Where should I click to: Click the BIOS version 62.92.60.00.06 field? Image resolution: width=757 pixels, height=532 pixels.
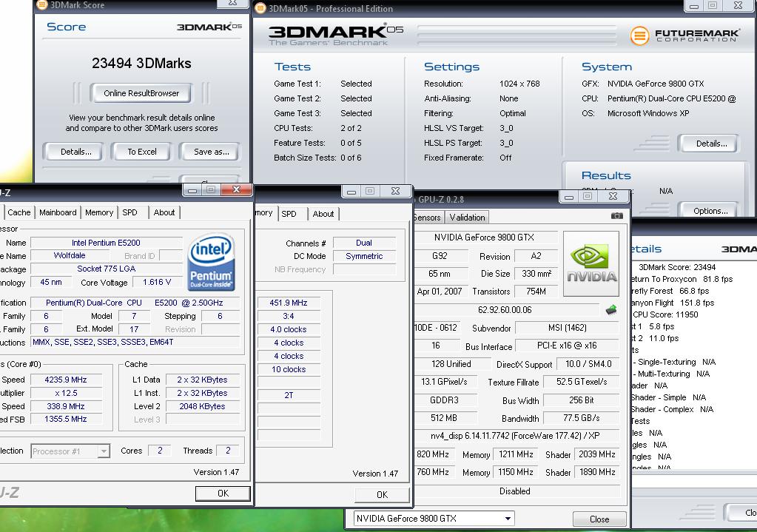pos(505,310)
